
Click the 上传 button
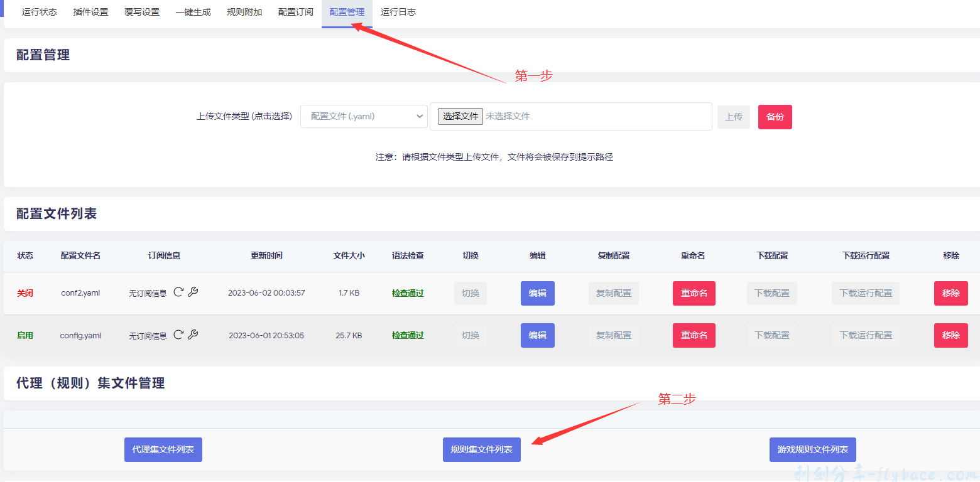[x=733, y=117]
